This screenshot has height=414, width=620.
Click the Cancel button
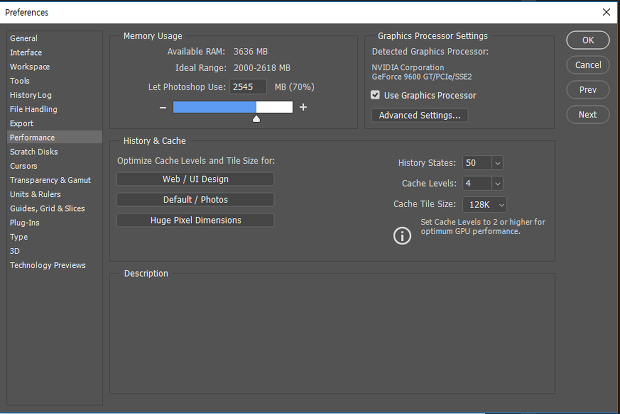tap(588, 65)
